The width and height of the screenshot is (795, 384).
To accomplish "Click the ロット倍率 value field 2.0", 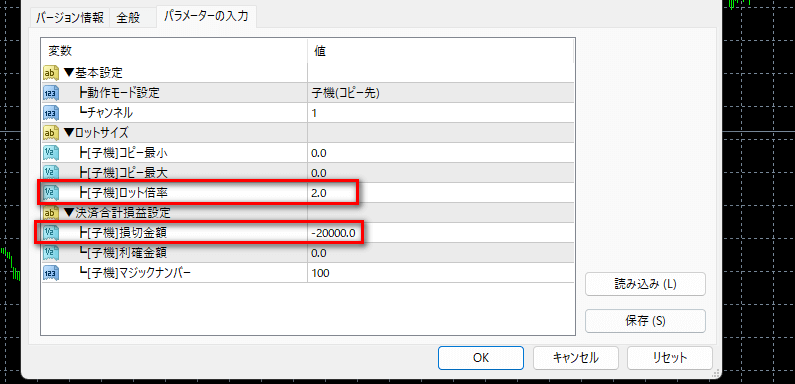I will (x=440, y=193).
